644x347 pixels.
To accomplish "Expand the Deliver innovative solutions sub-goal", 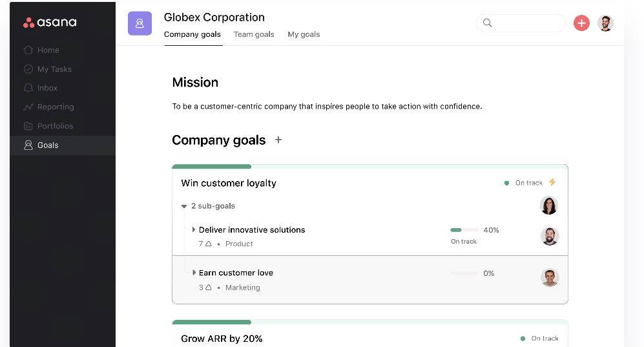I will (193, 229).
